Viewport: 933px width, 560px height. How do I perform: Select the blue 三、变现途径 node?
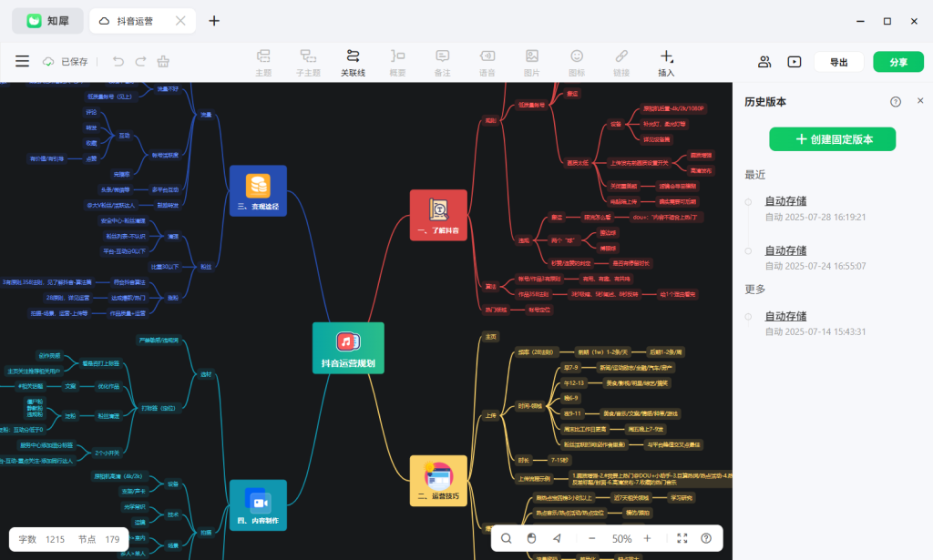pos(258,191)
